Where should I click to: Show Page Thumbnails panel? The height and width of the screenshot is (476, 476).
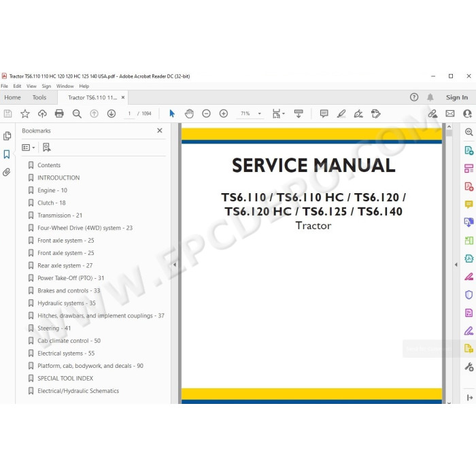coord(7,136)
